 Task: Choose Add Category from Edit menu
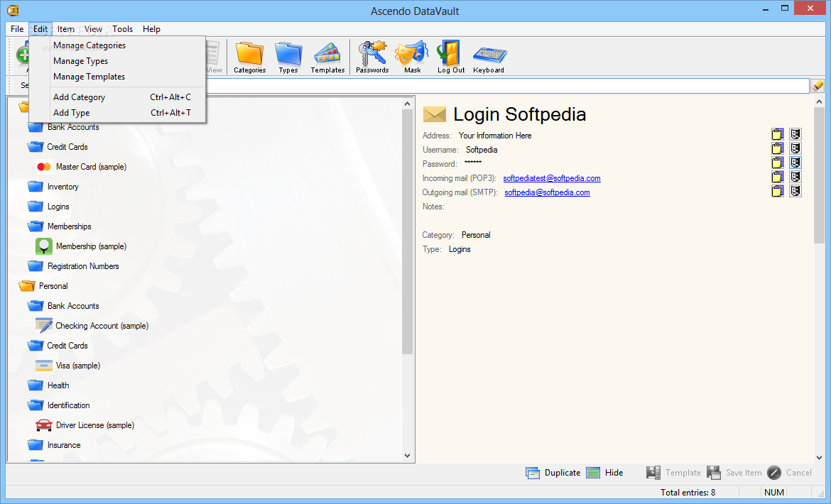point(118,97)
